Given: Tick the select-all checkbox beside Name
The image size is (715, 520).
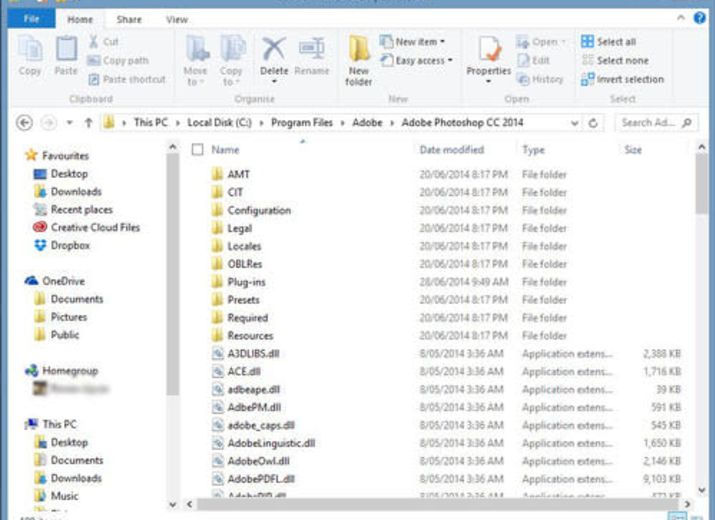Looking at the screenshot, I should 197,150.
